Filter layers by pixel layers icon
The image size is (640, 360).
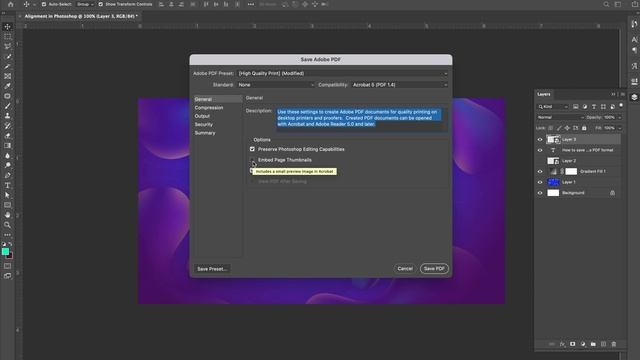[576, 107]
